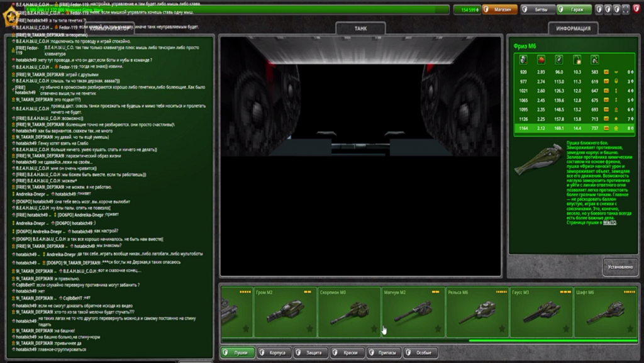Click the red shield exit icon
Viewport: 644px width, 363px height.
pos(636,9)
